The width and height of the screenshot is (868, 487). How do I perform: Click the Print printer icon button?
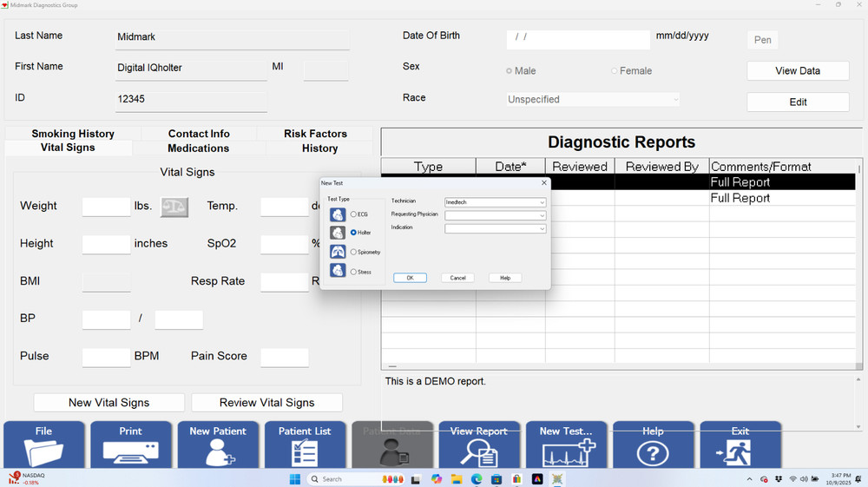coord(131,445)
